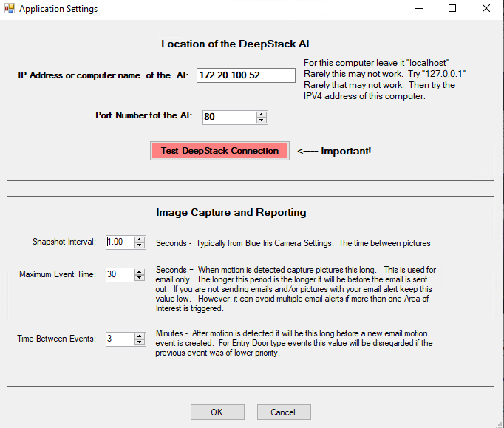Screen dimensions: 504x428
Task: Increase the Snapshot Interval value
Action: tap(140, 240)
